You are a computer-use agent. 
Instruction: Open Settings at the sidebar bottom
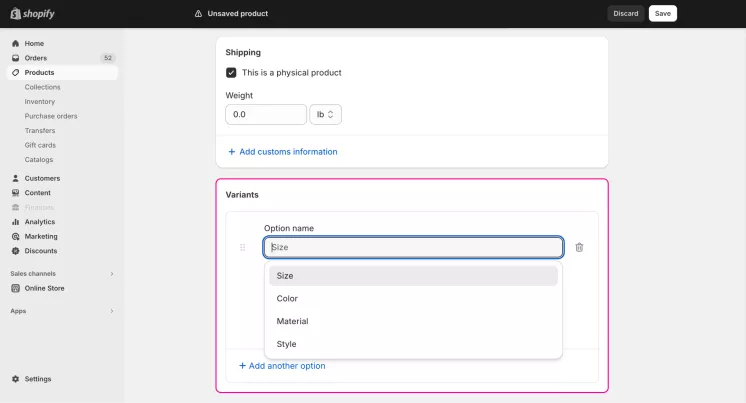[38, 379]
